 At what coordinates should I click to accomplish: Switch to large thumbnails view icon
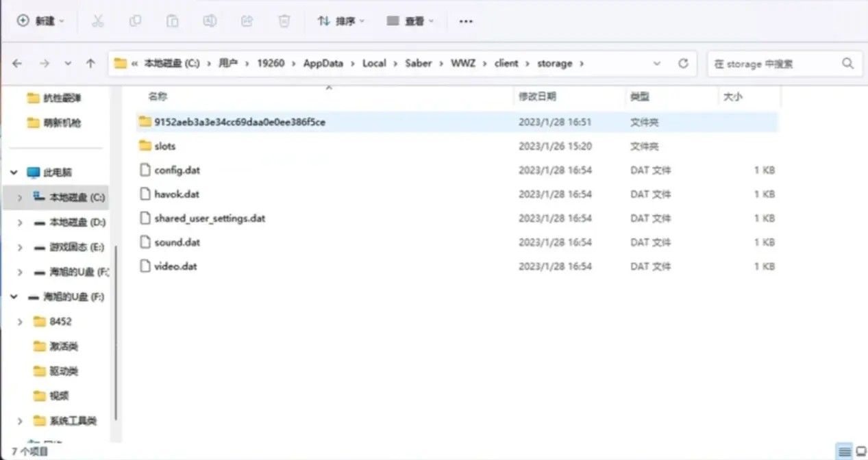(x=860, y=452)
